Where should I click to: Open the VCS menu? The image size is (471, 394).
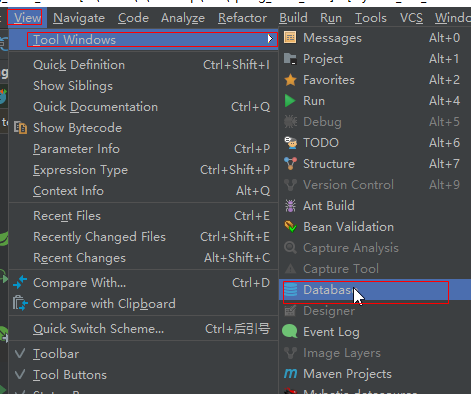pyautogui.click(x=411, y=18)
